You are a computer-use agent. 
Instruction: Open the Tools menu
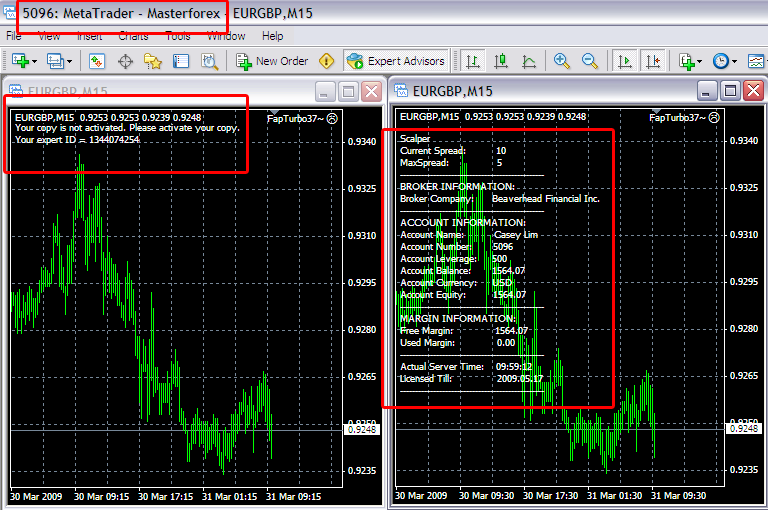(x=178, y=36)
